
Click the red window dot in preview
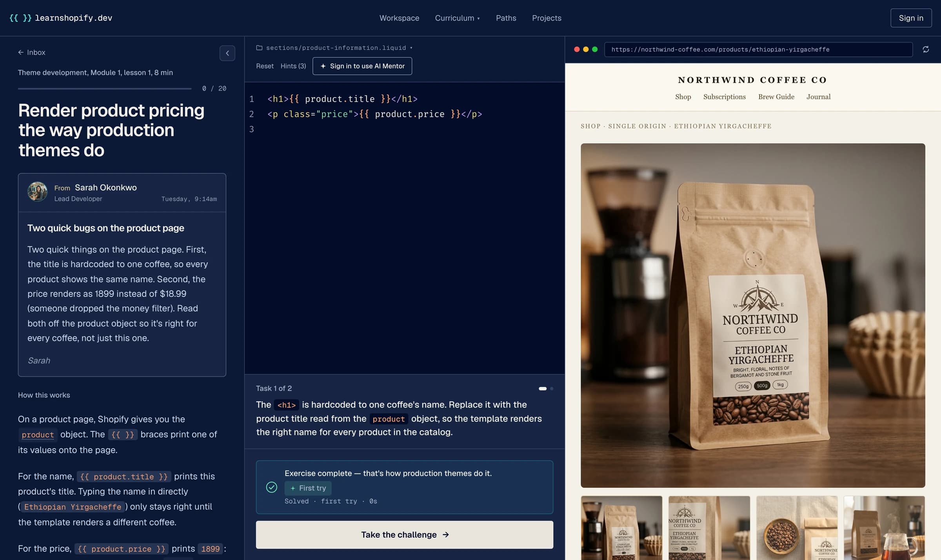(x=577, y=49)
